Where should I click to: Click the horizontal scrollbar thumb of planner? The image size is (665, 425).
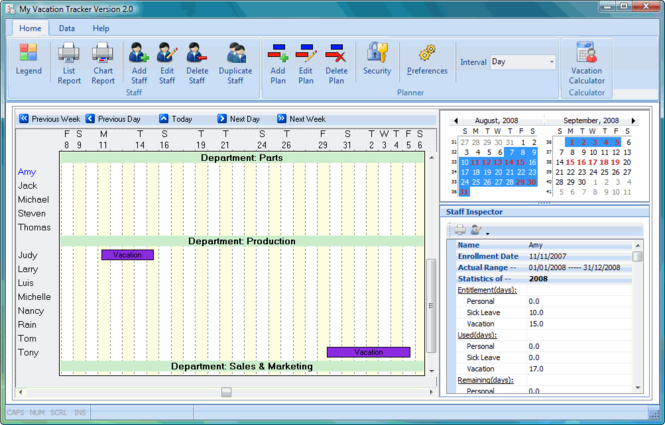coord(226,392)
